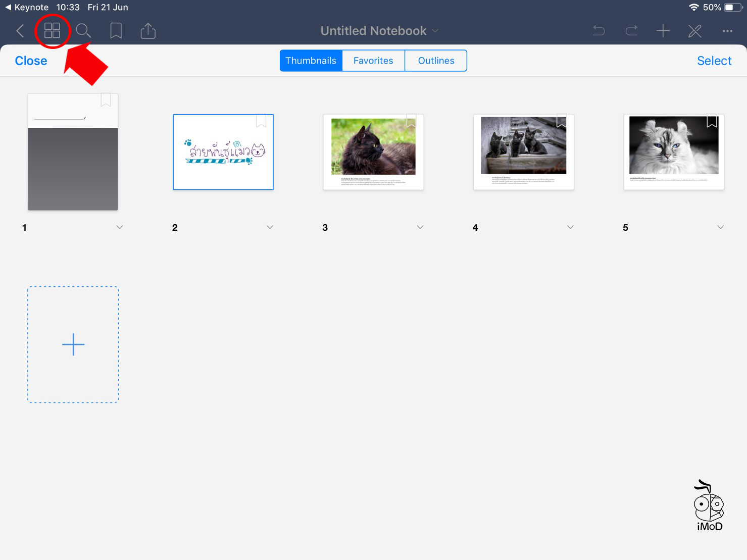
Task: Toggle the pen editing mode icon
Action: coord(695,31)
